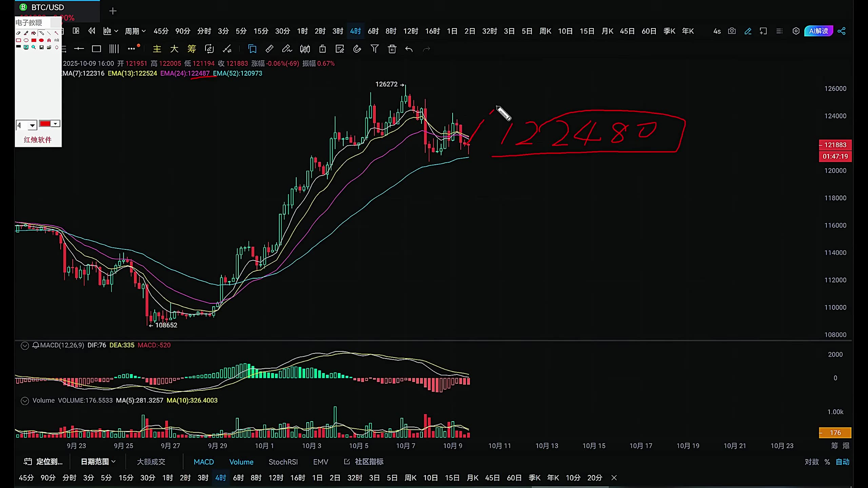Collapse the Volume indicator panel
868x488 pixels.
[x=25, y=401]
